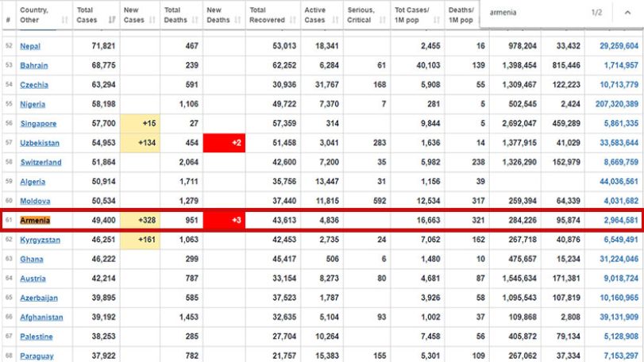
Task: Click the Deaths/1M pop column header
Action: pos(461,15)
